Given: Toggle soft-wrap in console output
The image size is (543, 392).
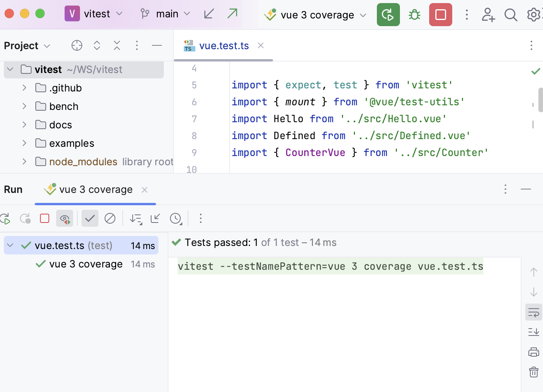Looking at the screenshot, I should pyautogui.click(x=533, y=312).
